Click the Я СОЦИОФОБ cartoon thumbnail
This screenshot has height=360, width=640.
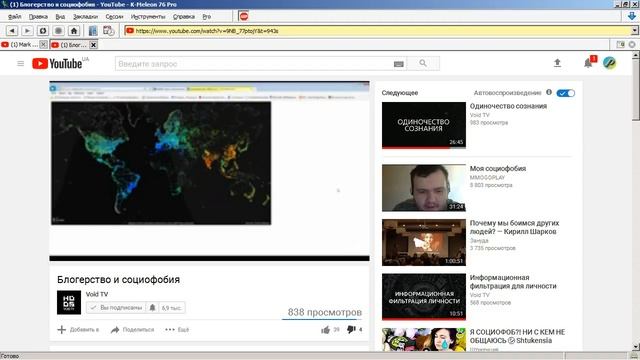tap(424, 339)
